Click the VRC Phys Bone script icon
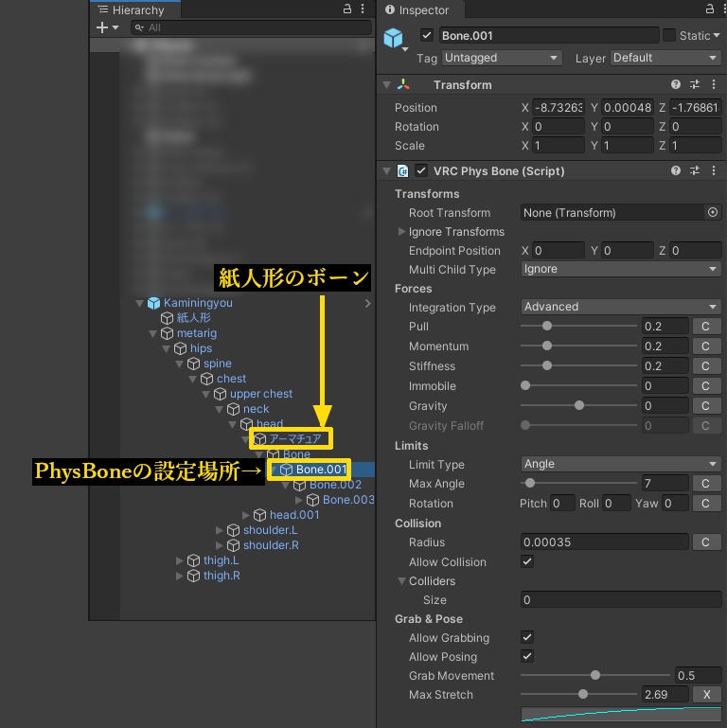 [402, 170]
